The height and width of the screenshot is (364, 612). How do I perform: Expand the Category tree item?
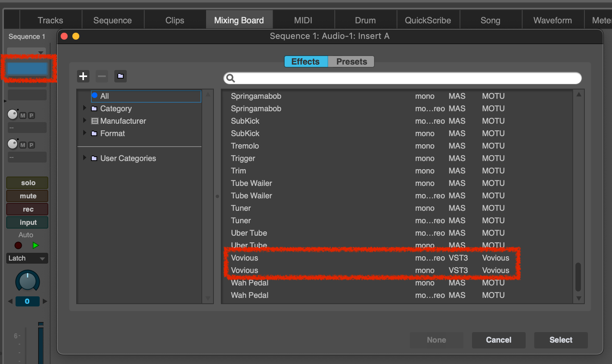(84, 108)
